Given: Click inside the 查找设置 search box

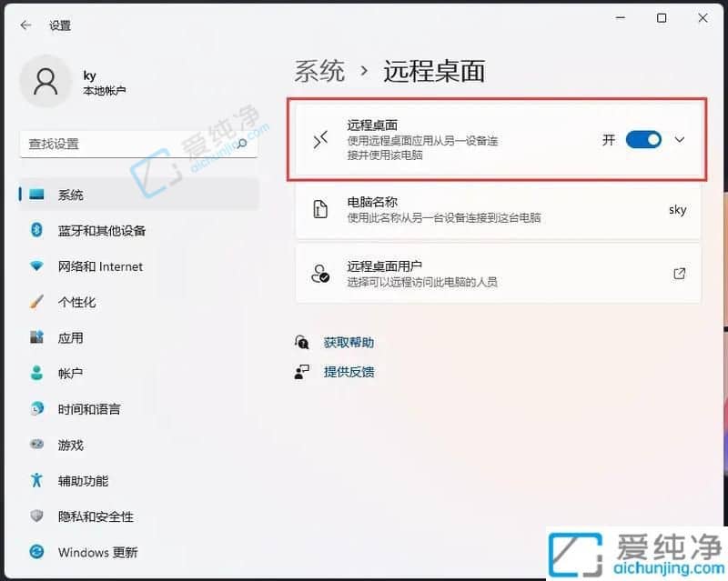Looking at the screenshot, I should click(x=136, y=145).
